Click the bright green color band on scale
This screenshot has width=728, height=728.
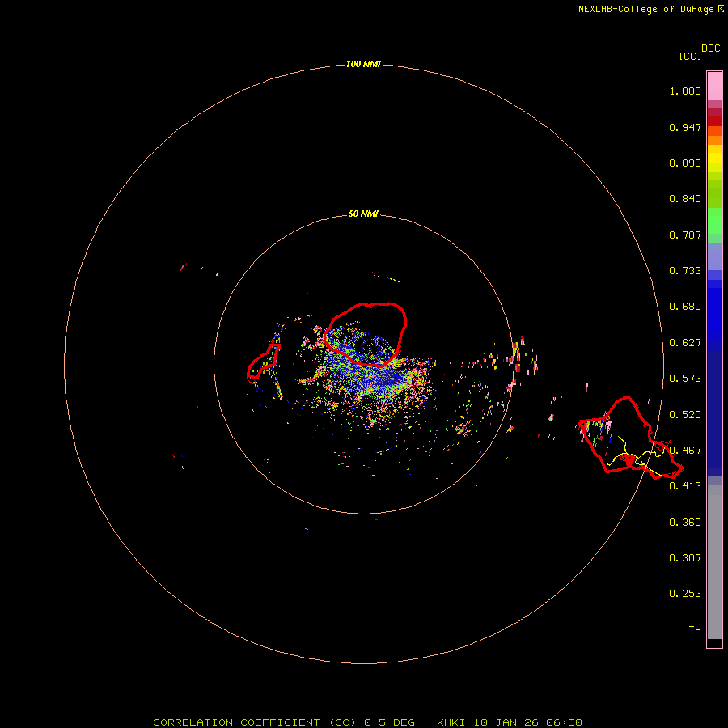(x=714, y=221)
